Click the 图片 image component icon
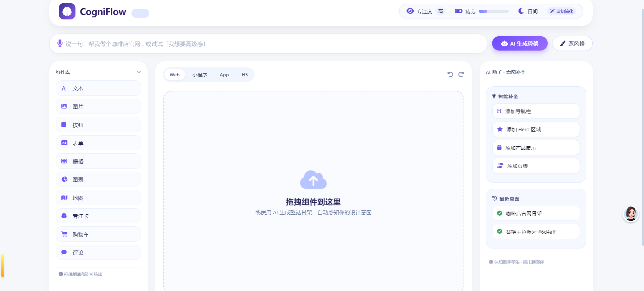Image resolution: width=644 pixels, height=291 pixels. (x=64, y=106)
